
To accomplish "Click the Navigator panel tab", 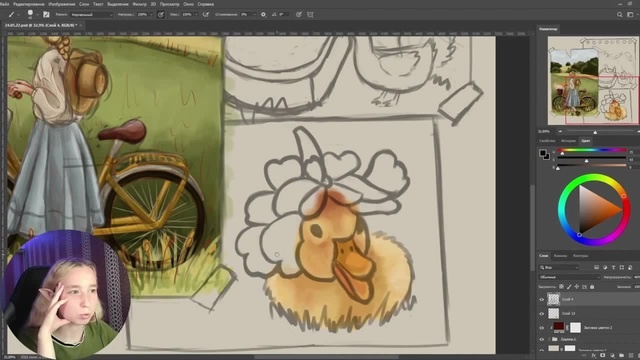I will coord(548,29).
